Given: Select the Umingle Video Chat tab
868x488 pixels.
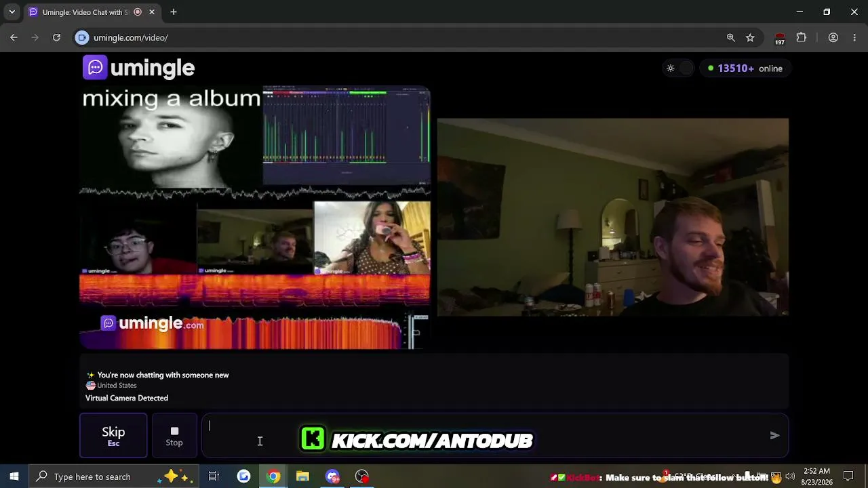Looking at the screenshot, I should [x=92, y=12].
